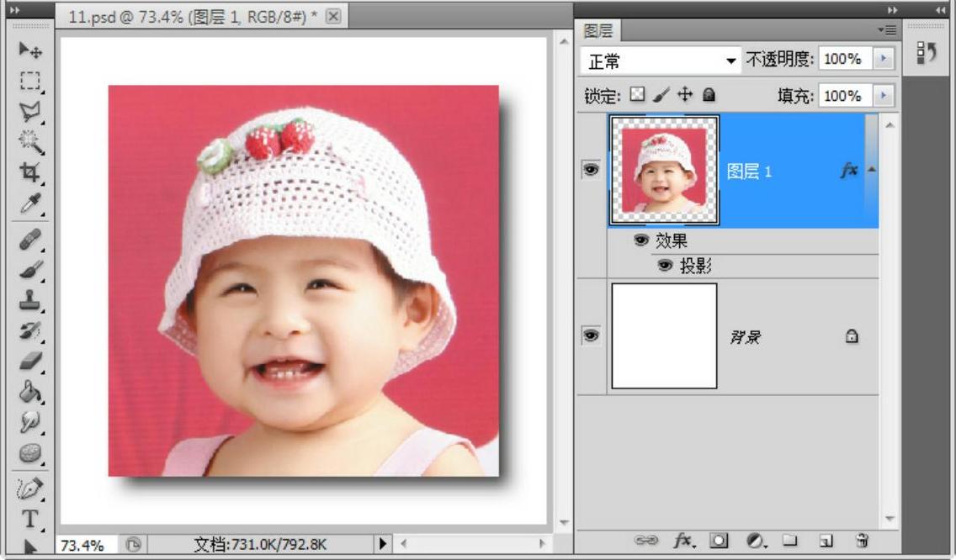
Task: Open the 正常 blend mode dropdown
Action: coord(661,61)
